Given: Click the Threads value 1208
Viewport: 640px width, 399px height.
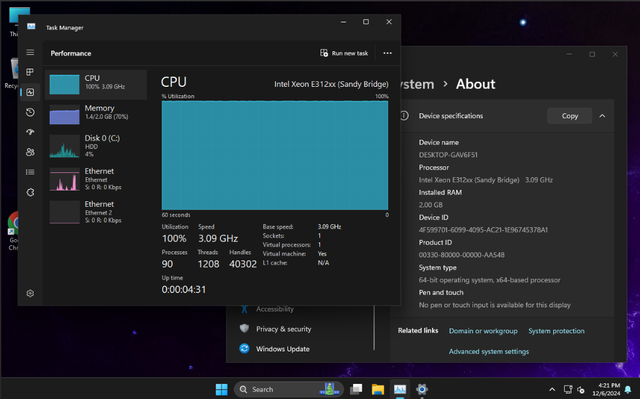Looking at the screenshot, I should [x=209, y=264].
